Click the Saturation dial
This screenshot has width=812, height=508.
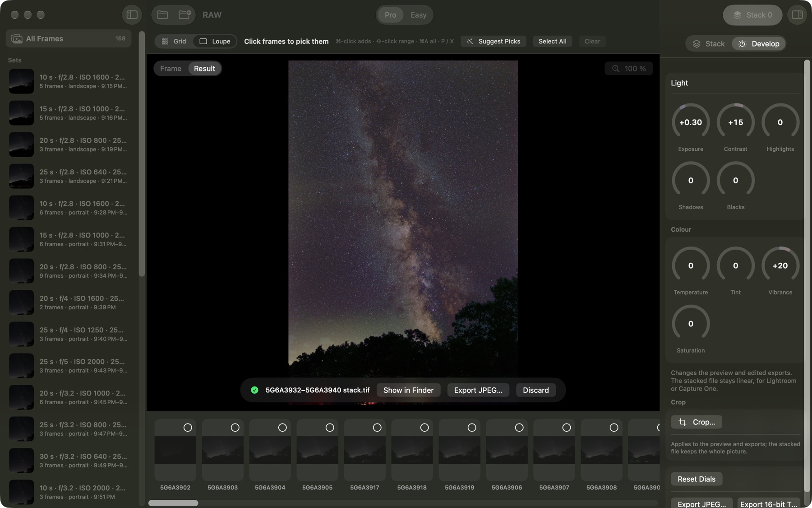pyautogui.click(x=691, y=324)
